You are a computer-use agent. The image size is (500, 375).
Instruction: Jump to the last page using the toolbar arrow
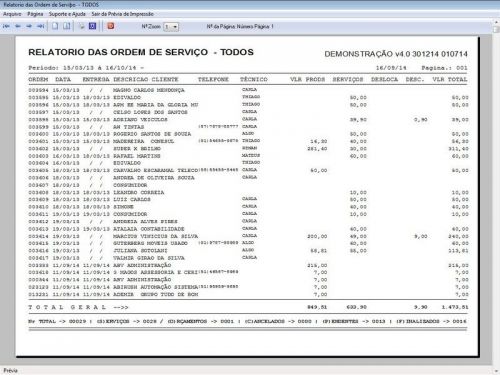click(40, 26)
